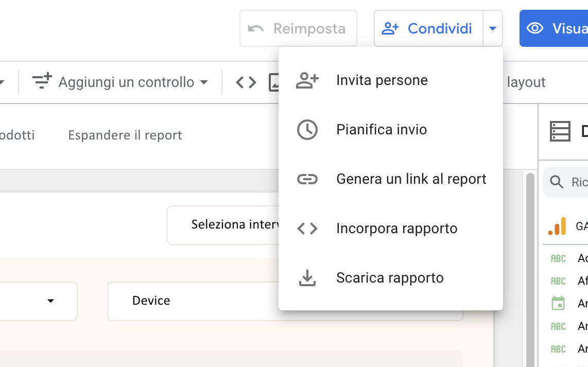The image size is (588, 367).
Task: Click the Google Analytics data source icon
Action: [x=557, y=226]
